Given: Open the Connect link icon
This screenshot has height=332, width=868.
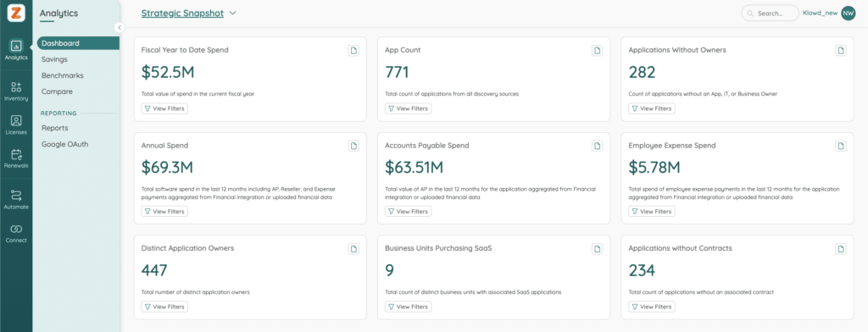Looking at the screenshot, I should [16, 233].
